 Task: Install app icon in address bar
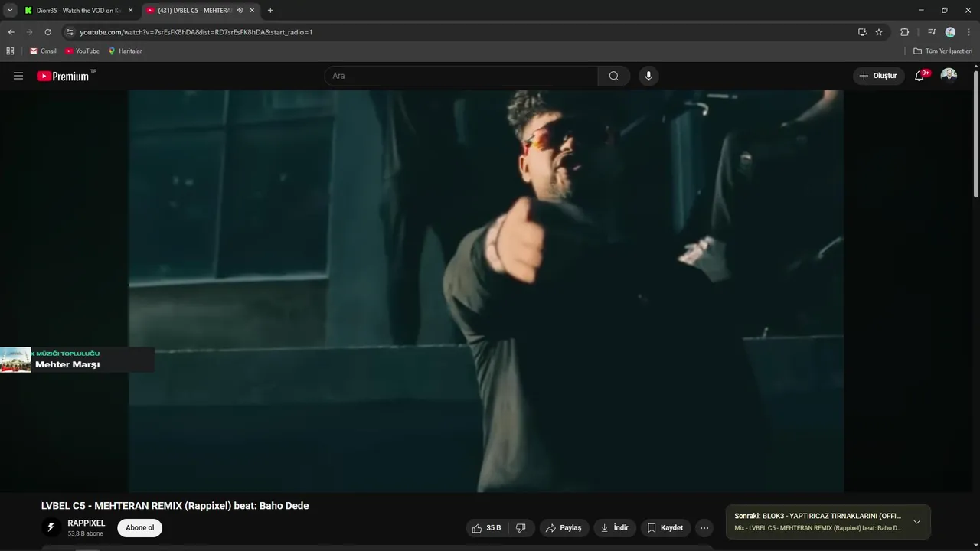[862, 32]
